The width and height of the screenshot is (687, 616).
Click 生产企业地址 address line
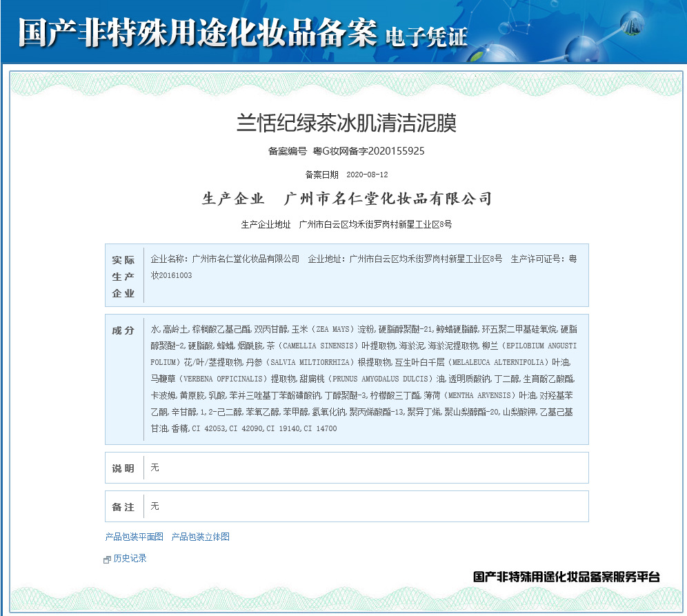tap(346, 224)
